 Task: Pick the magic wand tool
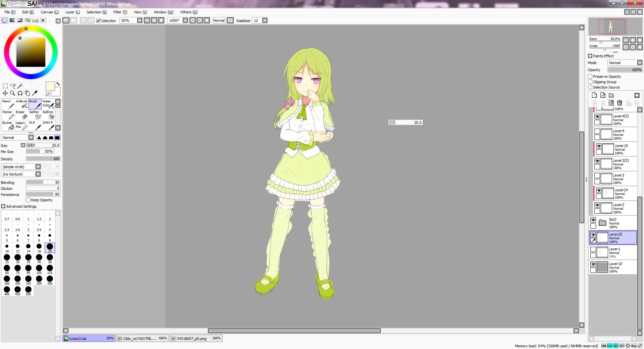coord(20,86)
